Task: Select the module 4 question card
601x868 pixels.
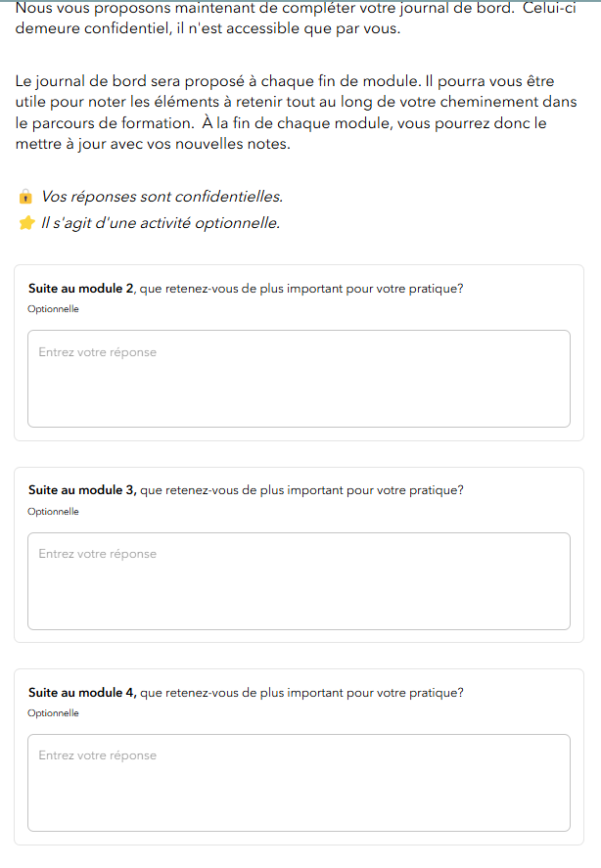Action: tap(299, 754)
